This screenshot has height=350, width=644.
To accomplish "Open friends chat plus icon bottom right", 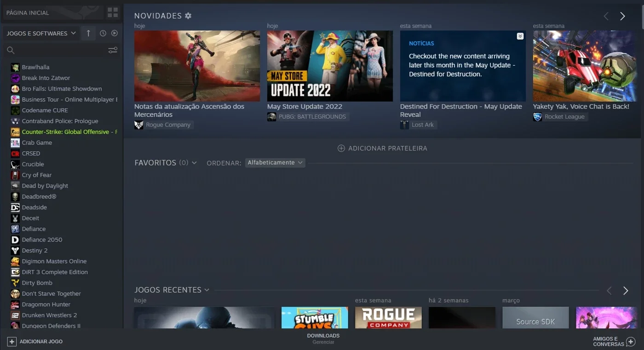I will tap(631, 342).
